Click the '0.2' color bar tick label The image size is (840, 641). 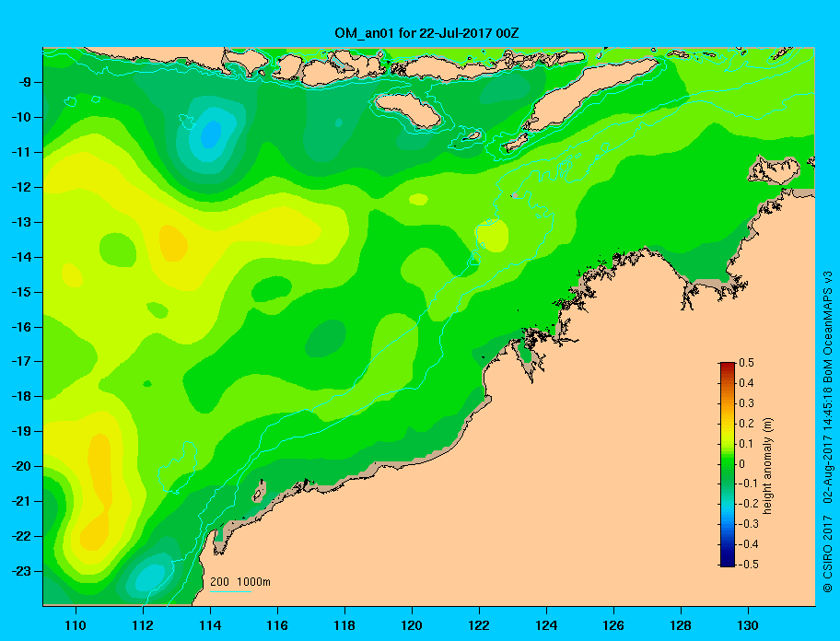coord(746,424)
